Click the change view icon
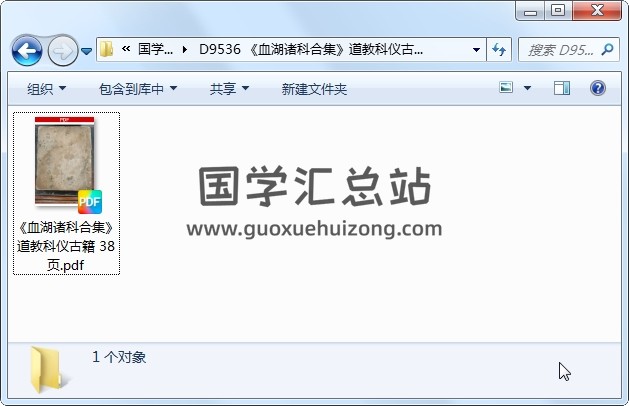Viewport: 629px width, 406px height. 506,87
